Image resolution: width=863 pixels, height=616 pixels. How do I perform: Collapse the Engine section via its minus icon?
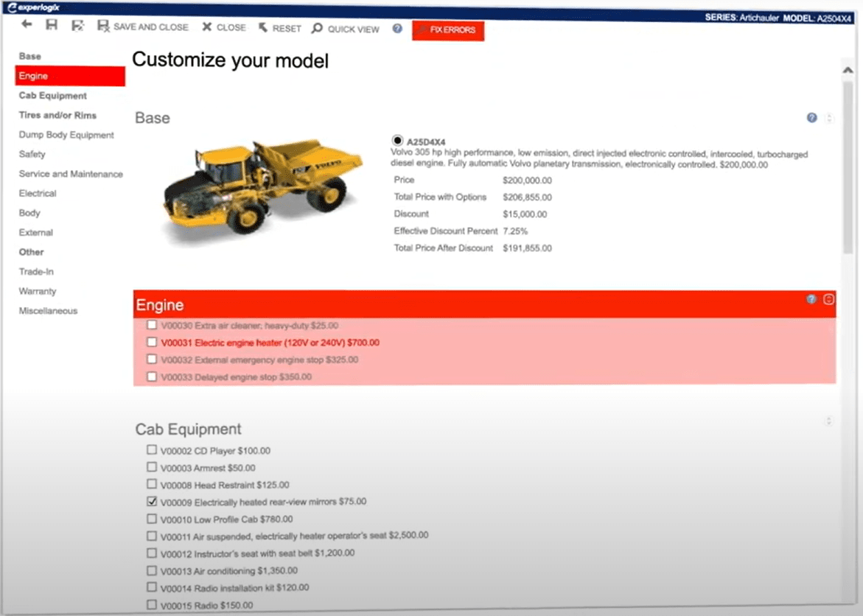[x=828, y=300]
